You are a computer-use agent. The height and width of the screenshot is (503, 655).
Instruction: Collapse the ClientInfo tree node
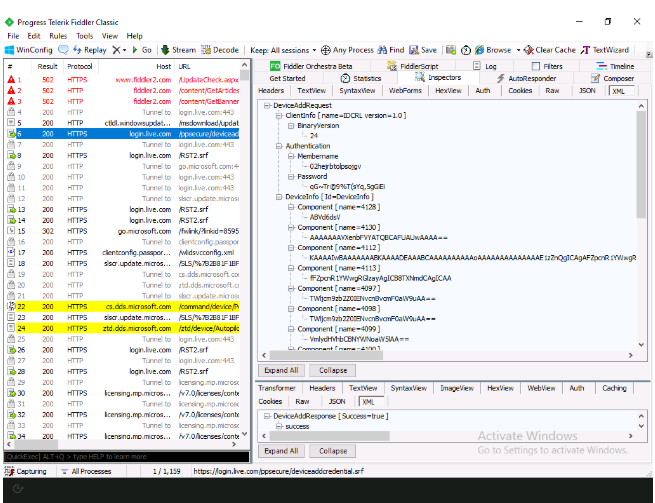[x=279, y=116]
